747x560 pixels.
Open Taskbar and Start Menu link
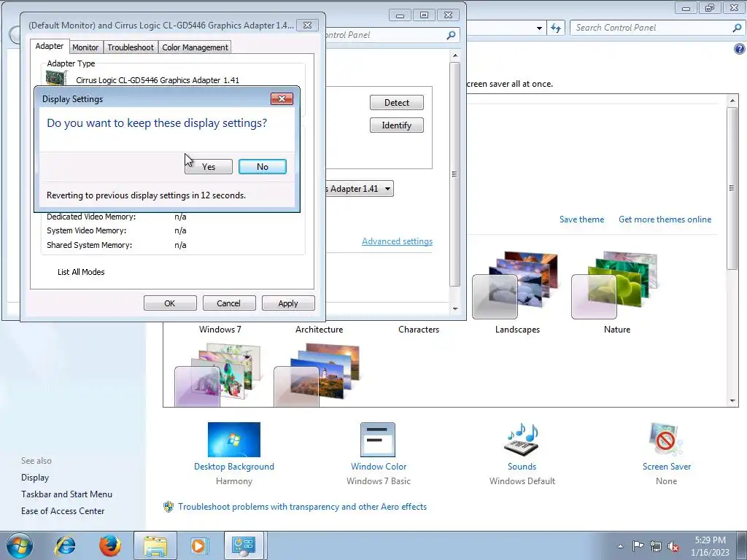66,494
